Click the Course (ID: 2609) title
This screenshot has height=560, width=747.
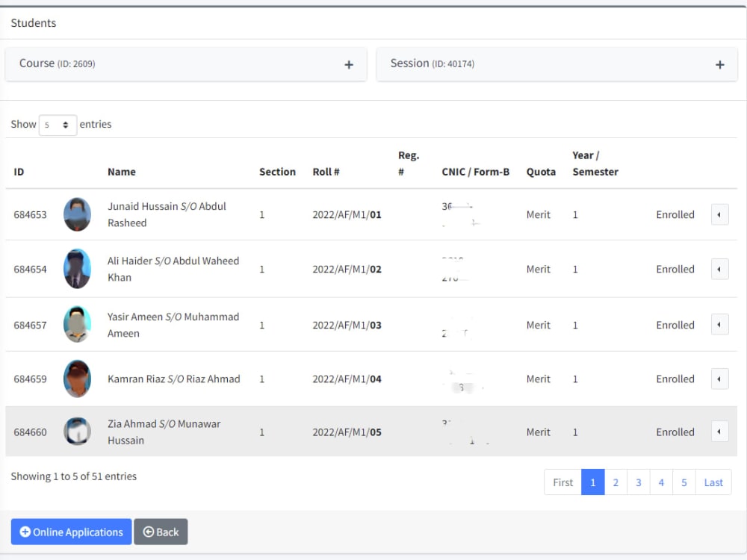tap(58, 63)
